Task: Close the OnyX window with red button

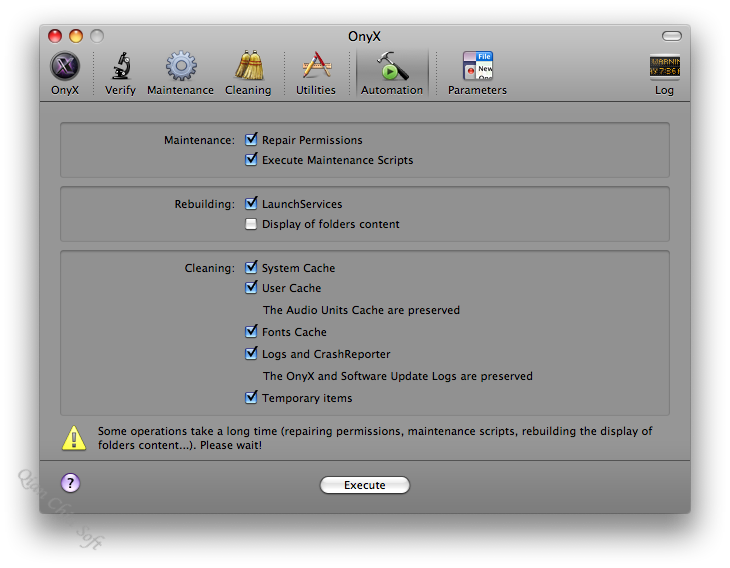Action: (55, 36)
